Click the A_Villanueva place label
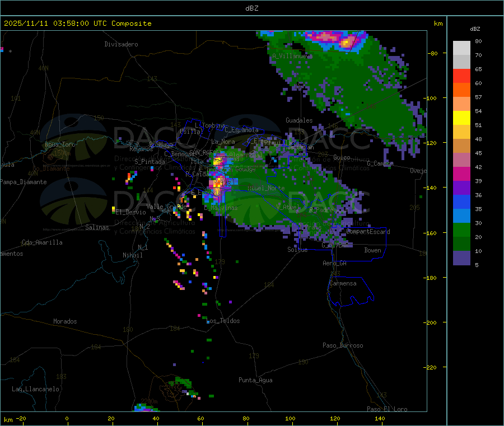 tap(292, 56)
